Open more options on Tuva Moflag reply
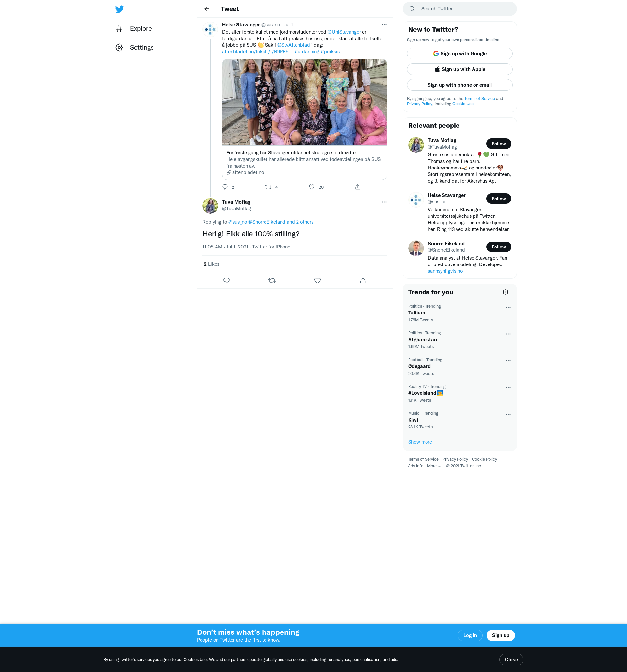 coord(384,202)
